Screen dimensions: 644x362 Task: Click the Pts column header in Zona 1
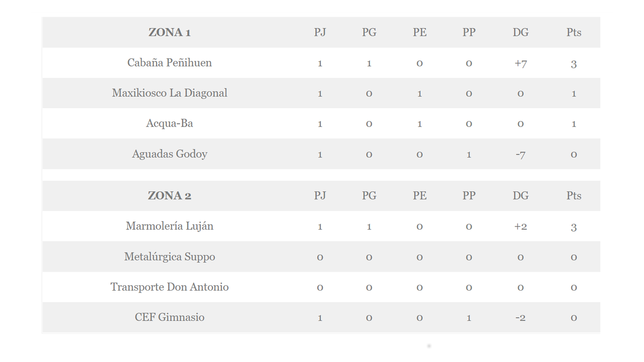(x=574, y=33)
